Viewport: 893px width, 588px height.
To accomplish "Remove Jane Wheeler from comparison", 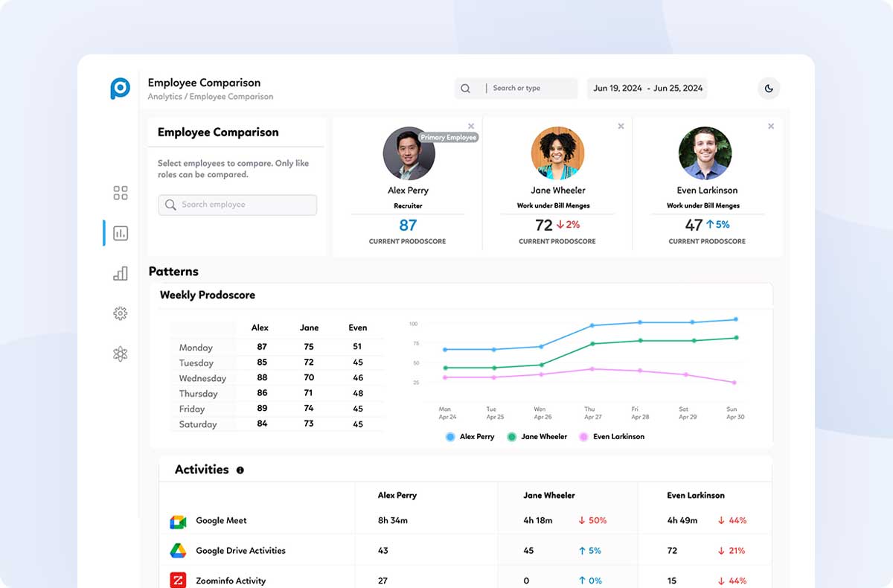I will pos(621,127).
